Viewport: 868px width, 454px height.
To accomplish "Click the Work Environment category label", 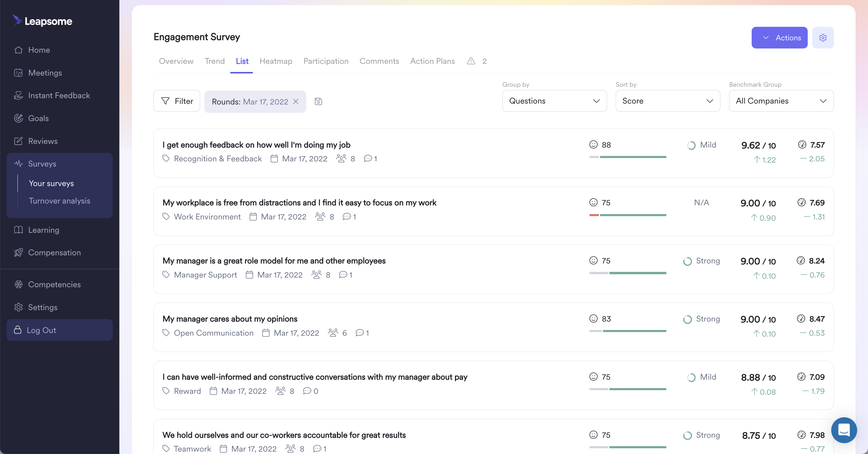I will pyautogui.click(x=207, y=217).
